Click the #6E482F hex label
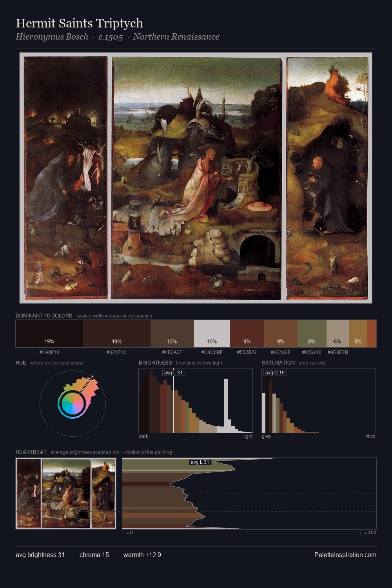Viewport: 392px width, 588px height. [x=281, y=352]
